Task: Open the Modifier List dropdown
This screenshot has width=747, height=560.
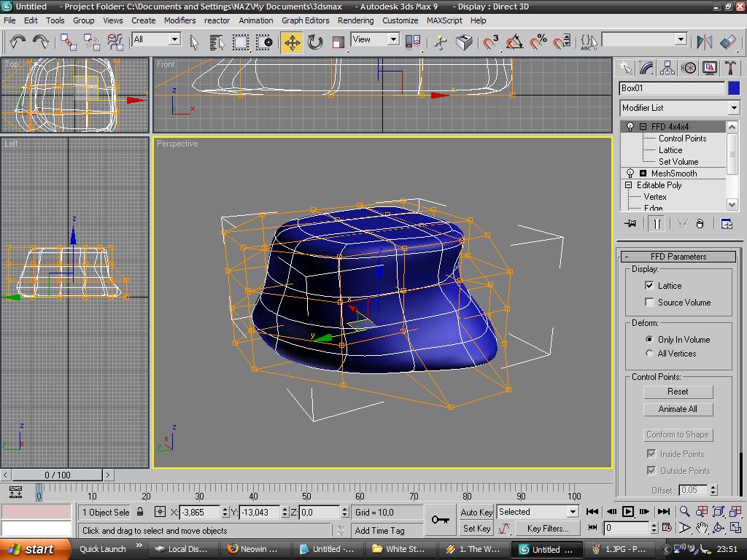Action: tap(734, 107)
